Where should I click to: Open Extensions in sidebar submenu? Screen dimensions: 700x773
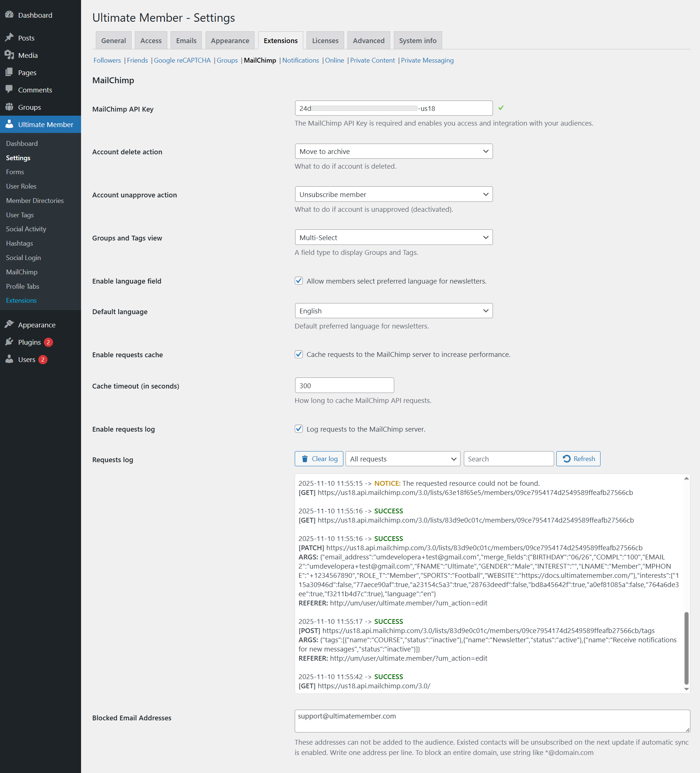click(21, 300)
